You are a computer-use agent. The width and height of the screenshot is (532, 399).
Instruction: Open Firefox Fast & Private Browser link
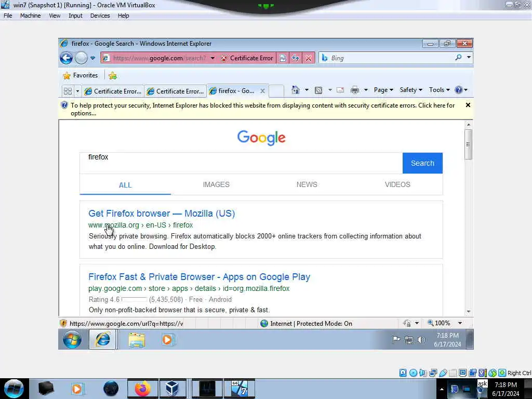tap(199, 277)
